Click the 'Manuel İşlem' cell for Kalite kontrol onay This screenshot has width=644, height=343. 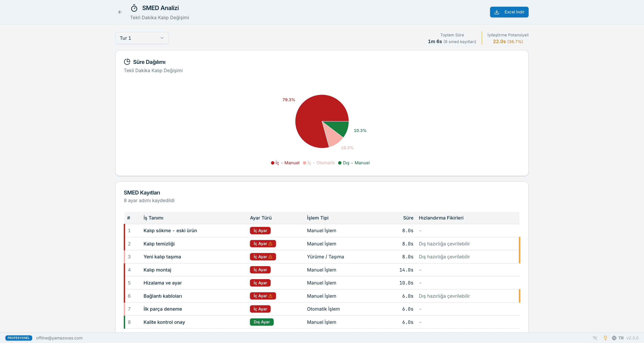click(322, 322)
